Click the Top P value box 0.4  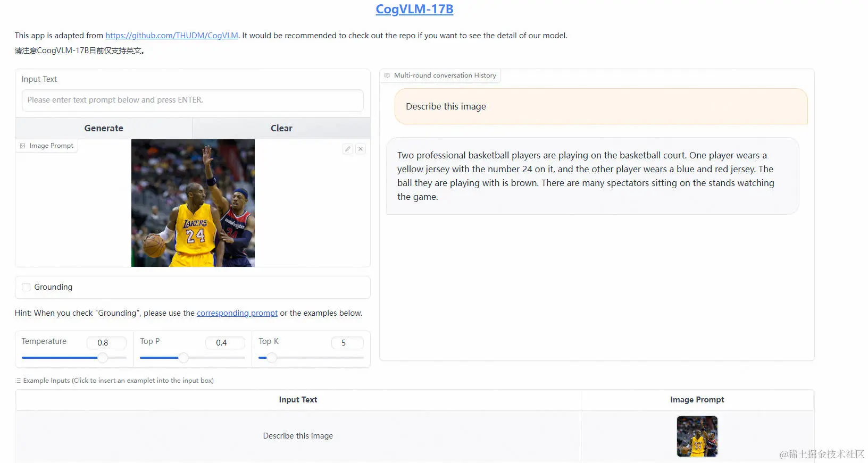(x=225, y=343)
